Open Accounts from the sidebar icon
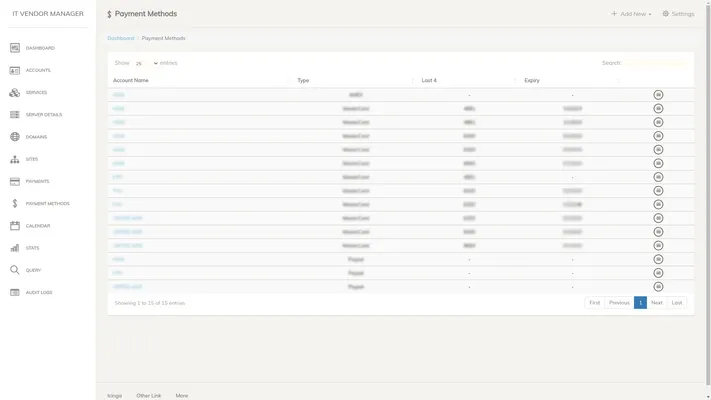 click(x=15, y=70)
